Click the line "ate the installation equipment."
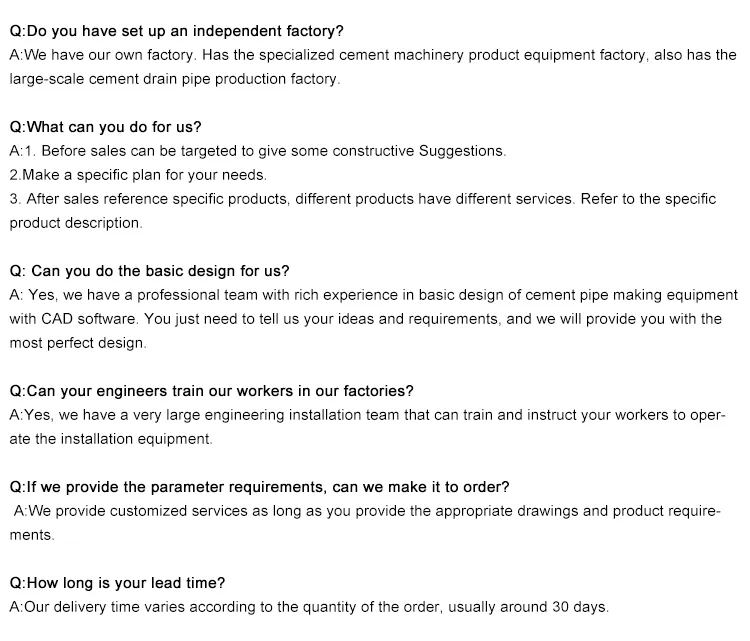750x641 pixels. [x=111, y=438]
